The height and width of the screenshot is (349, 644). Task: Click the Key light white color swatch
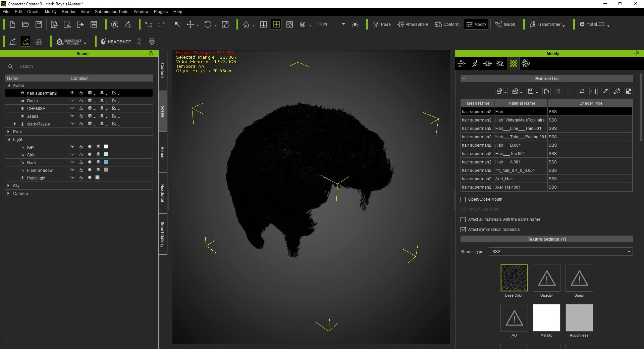click(x=106, y=147)
